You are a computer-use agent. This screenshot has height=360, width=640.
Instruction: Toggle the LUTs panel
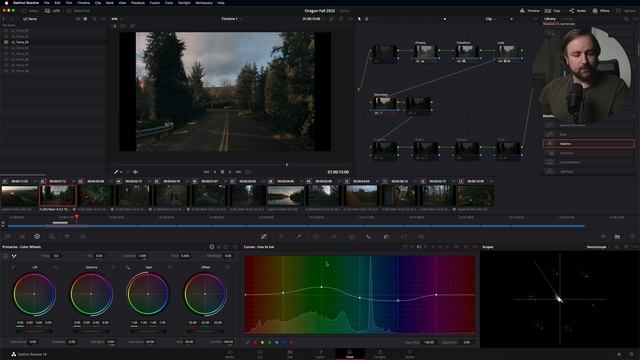[x=53, y=11]
